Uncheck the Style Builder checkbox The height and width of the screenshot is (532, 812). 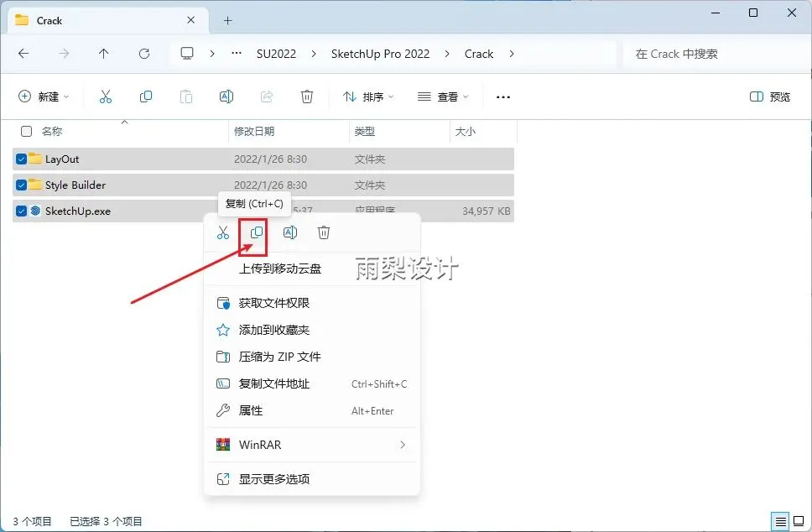(21, 185)
